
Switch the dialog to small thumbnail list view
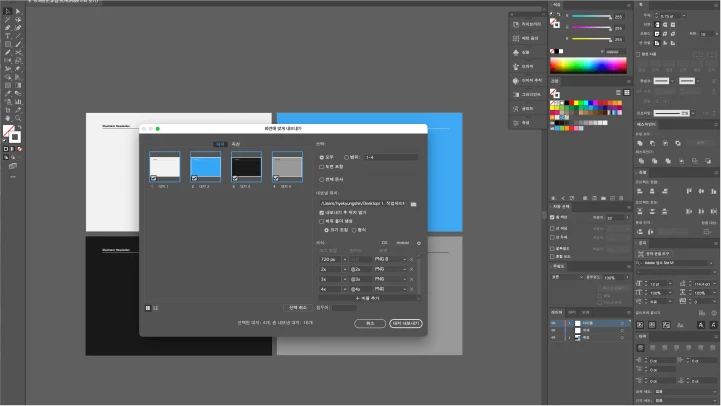[155, 308]
